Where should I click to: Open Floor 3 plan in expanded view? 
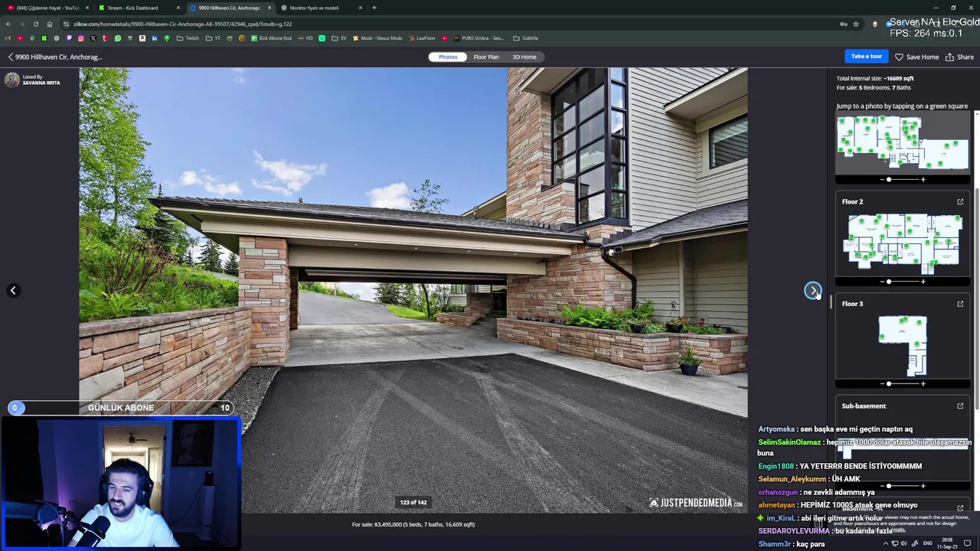tap(960, 304)
